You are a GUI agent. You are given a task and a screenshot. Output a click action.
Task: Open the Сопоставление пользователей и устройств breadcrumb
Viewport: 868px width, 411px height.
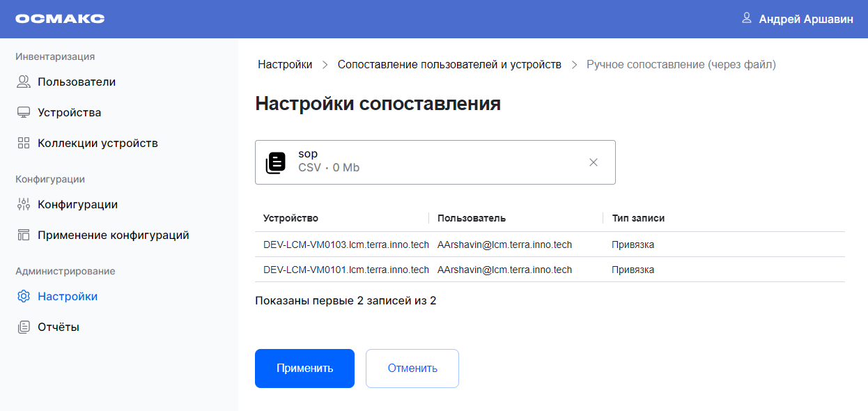pyautogui.click(x=449, y=63)
